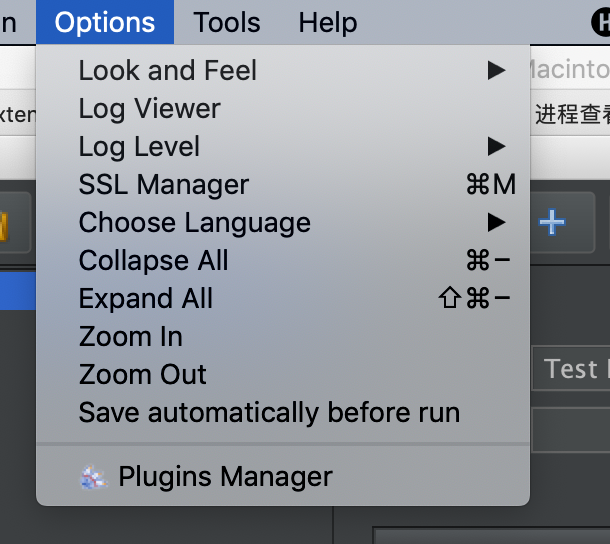Select the blue highlighted tree item at left
This screenshot has height=544, width=610.
(18, 291)
